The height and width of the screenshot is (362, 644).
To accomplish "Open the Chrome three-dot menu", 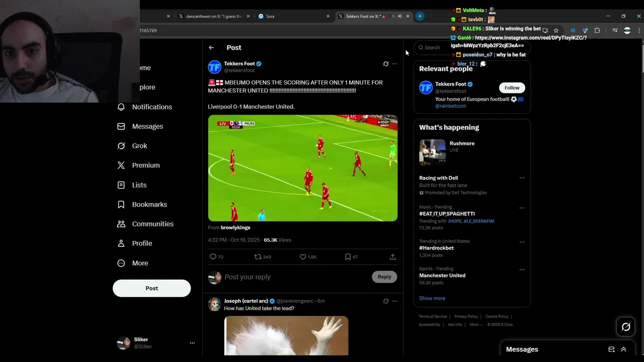I will 639,31.
